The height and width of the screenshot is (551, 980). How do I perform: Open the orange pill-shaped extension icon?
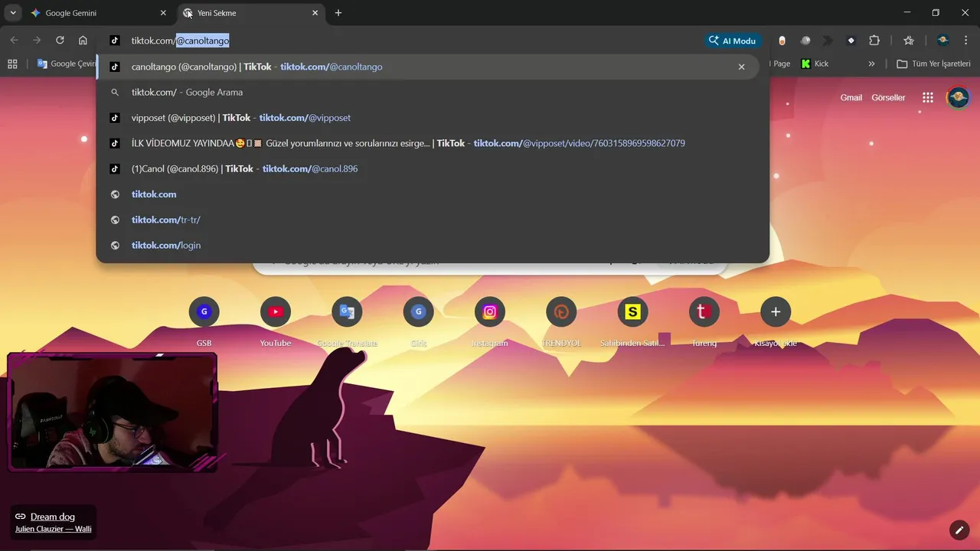pyautogui.click(x=782, y=41)
